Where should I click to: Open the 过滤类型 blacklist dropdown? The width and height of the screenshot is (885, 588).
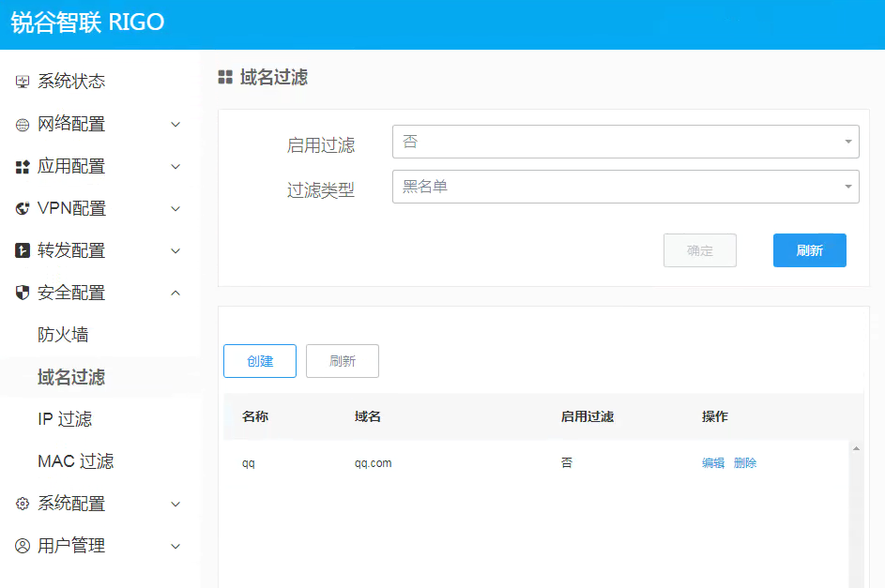tap(625, 187)
